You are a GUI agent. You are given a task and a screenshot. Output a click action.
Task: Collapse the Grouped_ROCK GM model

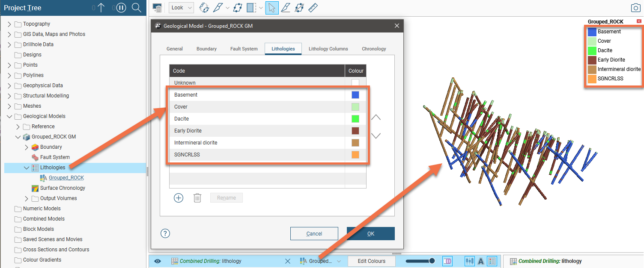tap(18, 137)
